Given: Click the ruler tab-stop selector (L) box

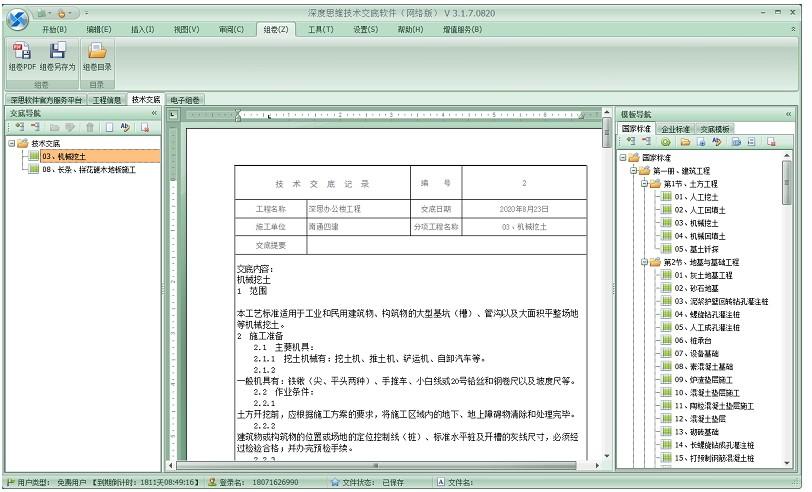Looking at the screenshot, I should click(x=173, y=115).
